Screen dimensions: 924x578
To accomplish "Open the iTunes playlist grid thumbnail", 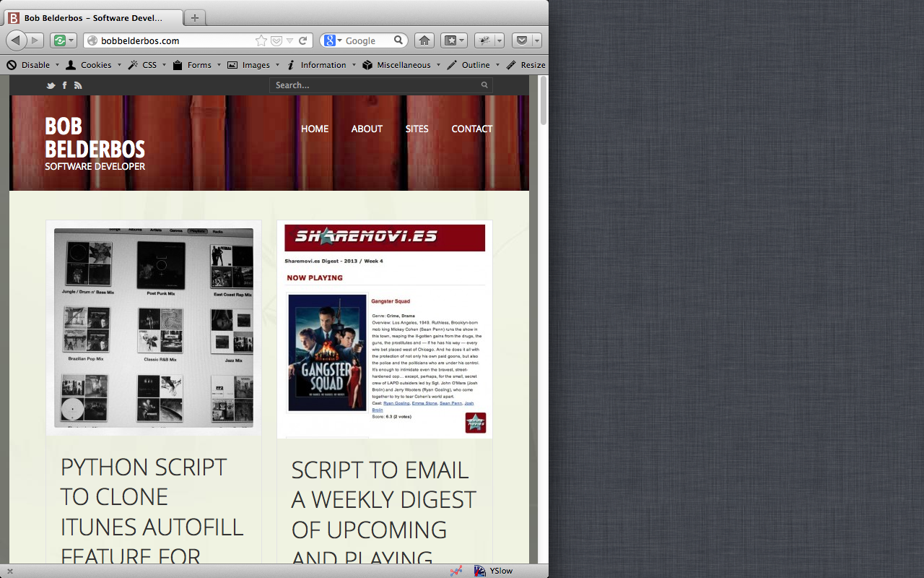I will [x=154, y=327].
